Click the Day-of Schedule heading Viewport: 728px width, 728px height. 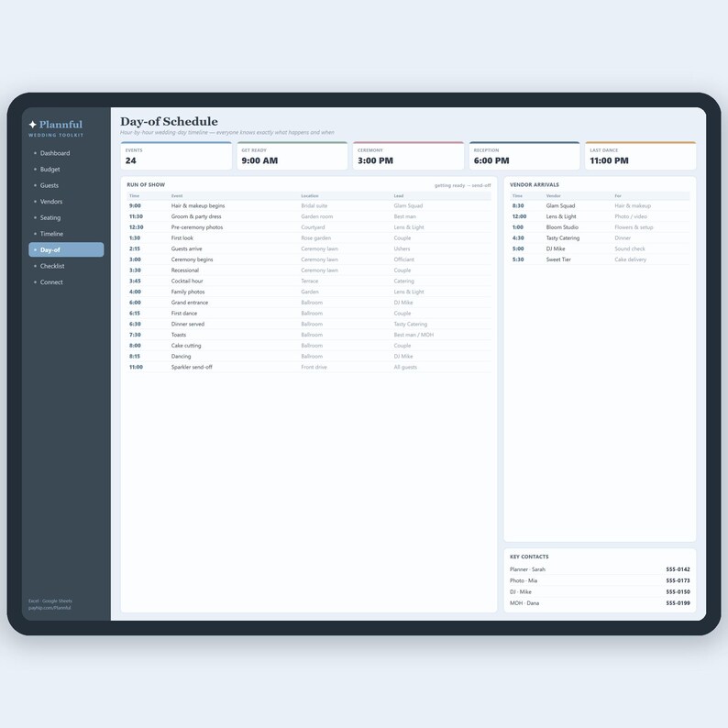click(169, 122)
